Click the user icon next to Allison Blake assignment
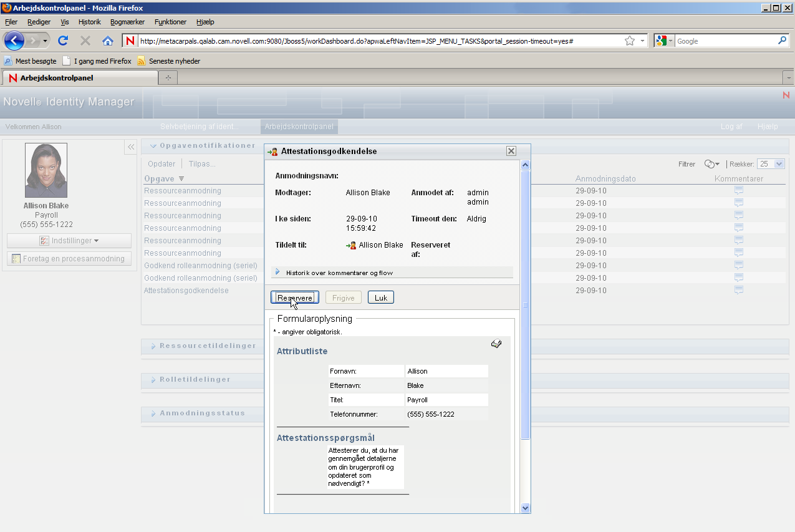The height and width of the screenshot is (532, 795). (351, 245)
